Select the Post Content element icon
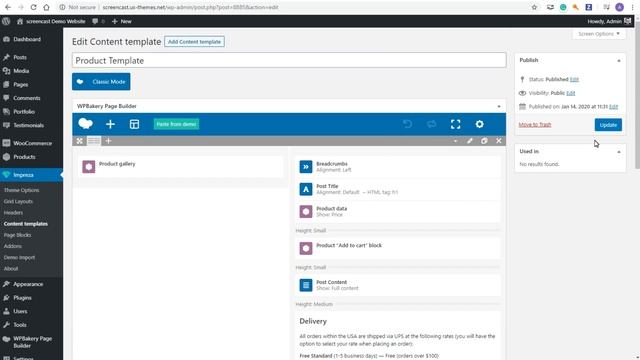This screenshot has width=640, height=360. (306, 285)
